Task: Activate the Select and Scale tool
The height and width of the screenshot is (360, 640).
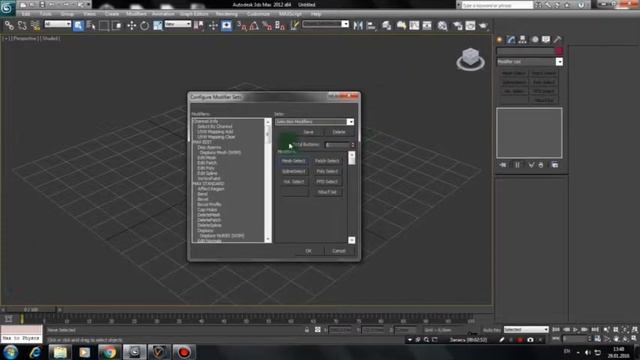Action: (x=158, y=26)
